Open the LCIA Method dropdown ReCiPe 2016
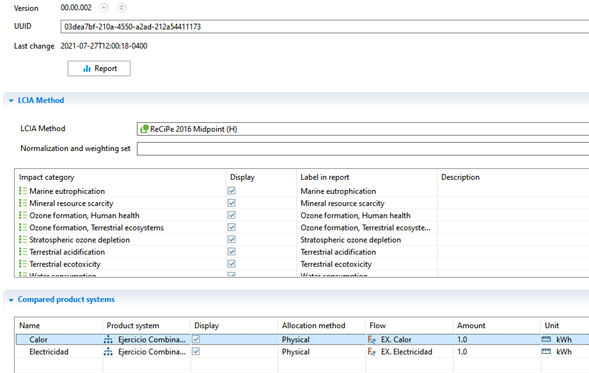This screenshot has height=373, width=589. (362, 129)
